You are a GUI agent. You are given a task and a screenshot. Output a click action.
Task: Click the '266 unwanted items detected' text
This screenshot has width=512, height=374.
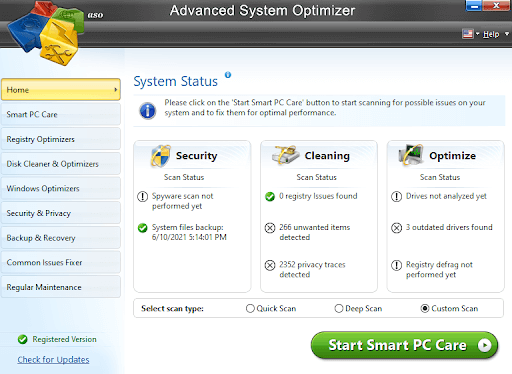(x=314, y=232)
